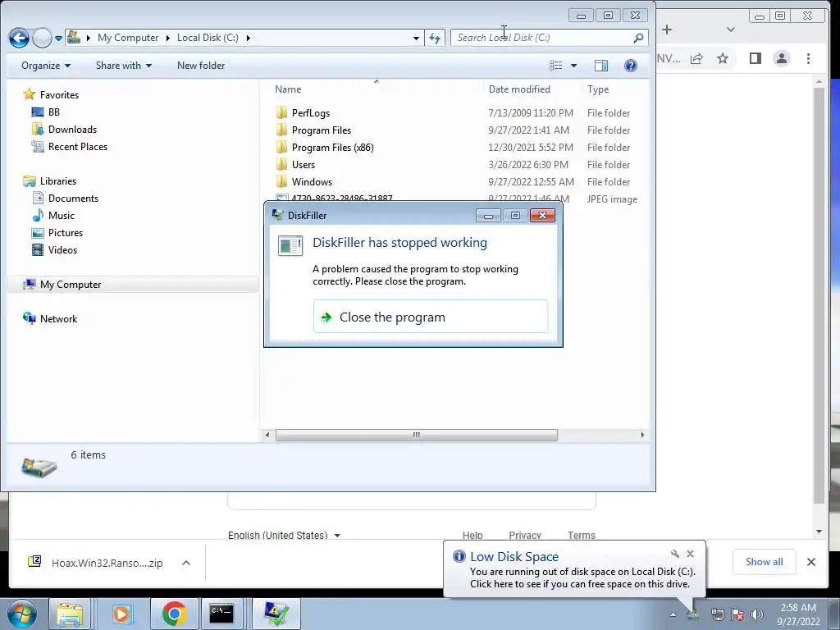The width and height of the screenshot is (840, 630).
Task: Click Show all downloads in Chrome
Action: pos(764,561)
